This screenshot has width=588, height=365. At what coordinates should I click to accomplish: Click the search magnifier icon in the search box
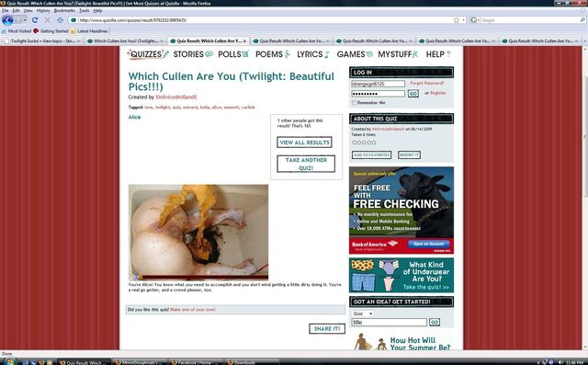582,20
